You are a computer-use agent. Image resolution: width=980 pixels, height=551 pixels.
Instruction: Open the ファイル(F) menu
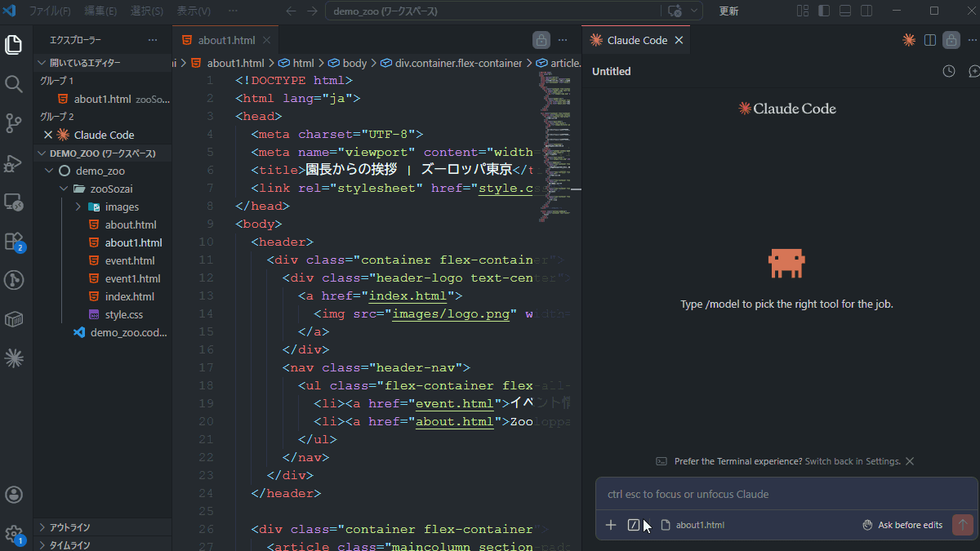pos(50,11)
